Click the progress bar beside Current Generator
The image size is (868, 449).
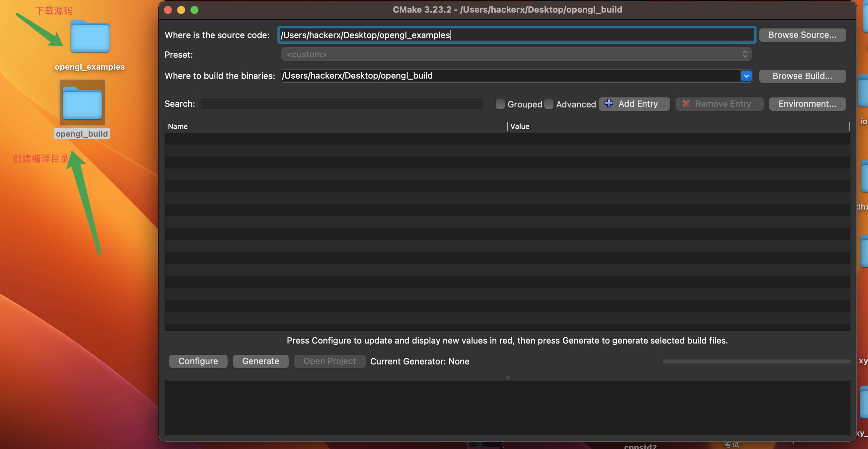[756, 361]
